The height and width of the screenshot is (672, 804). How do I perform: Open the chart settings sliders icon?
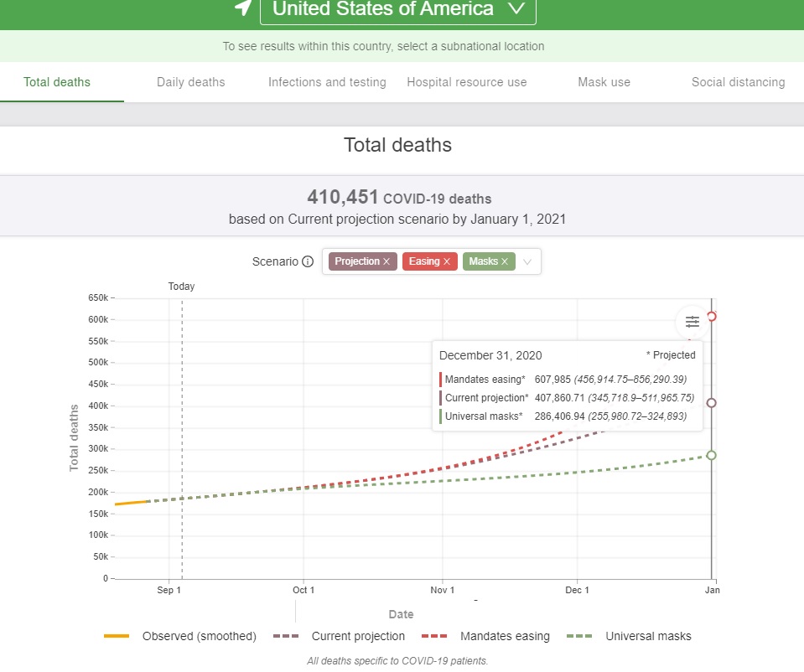click(x=692, y=322)
